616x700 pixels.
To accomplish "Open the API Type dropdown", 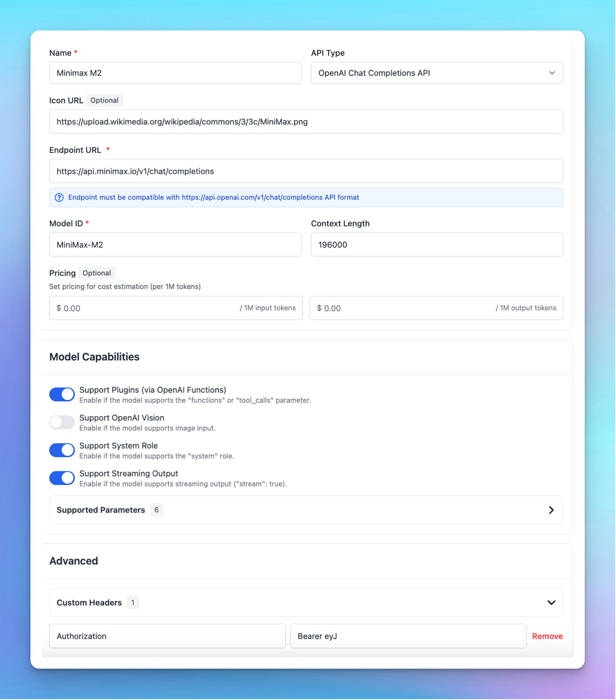I will click(x=437, y=73).
